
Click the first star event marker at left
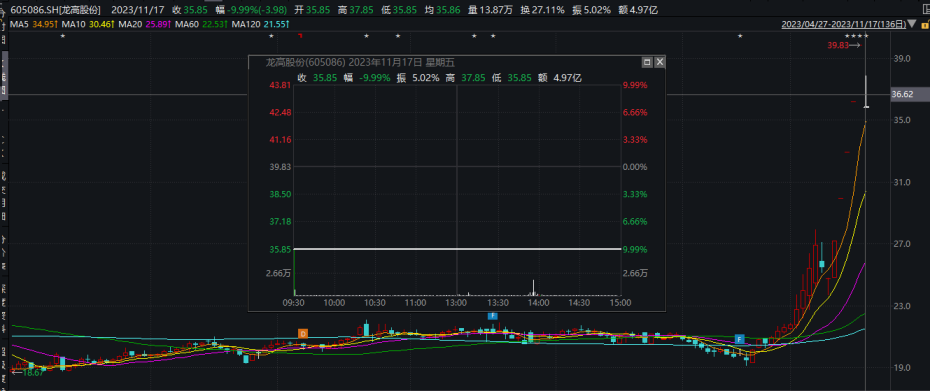(x=63, y=37)
